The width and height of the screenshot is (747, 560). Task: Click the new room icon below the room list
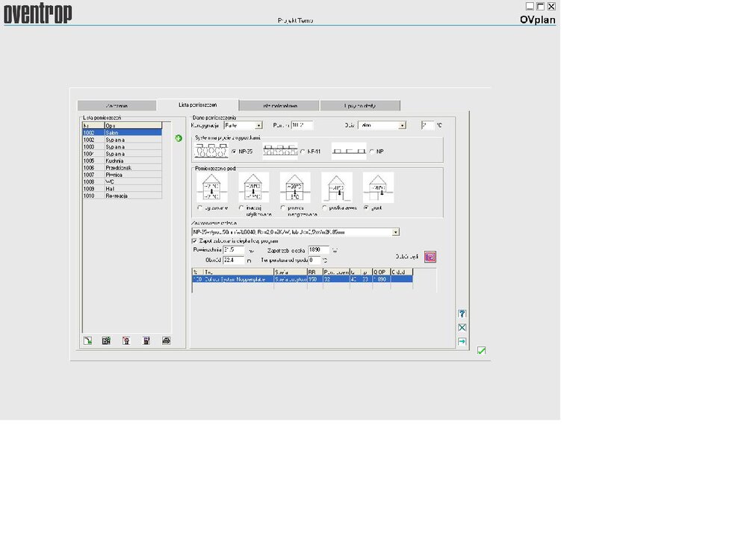tap(87, 340)
